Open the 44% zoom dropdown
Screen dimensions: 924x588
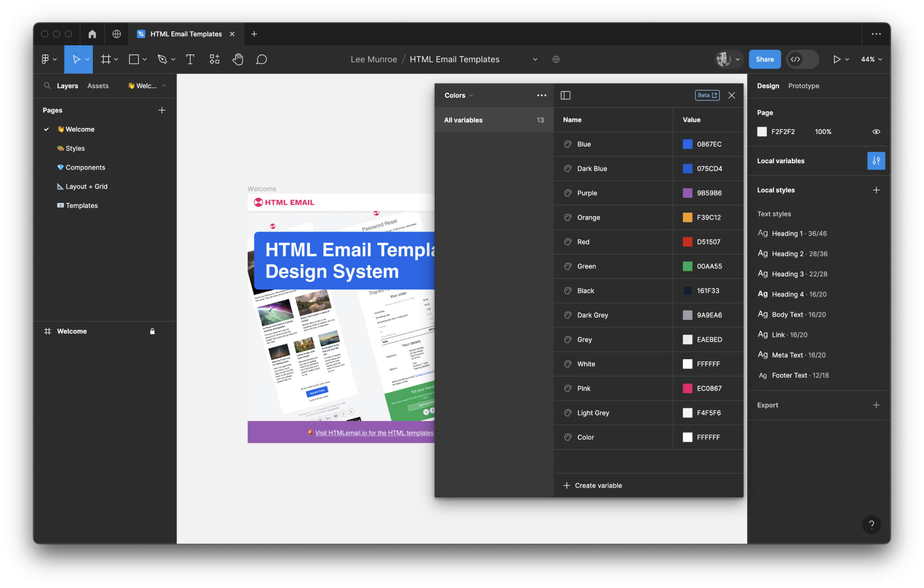pyautogui.click(x=871, y=59)
